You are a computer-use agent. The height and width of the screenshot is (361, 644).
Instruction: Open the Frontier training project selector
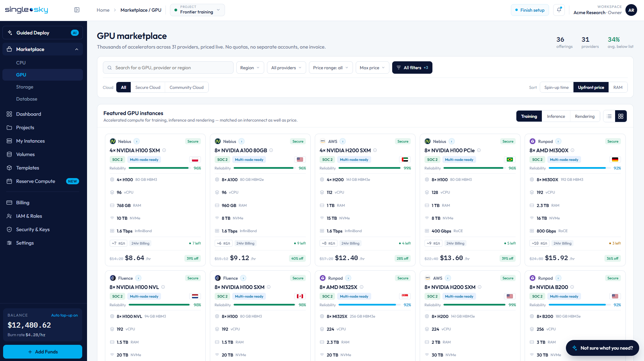pos(197,10)
